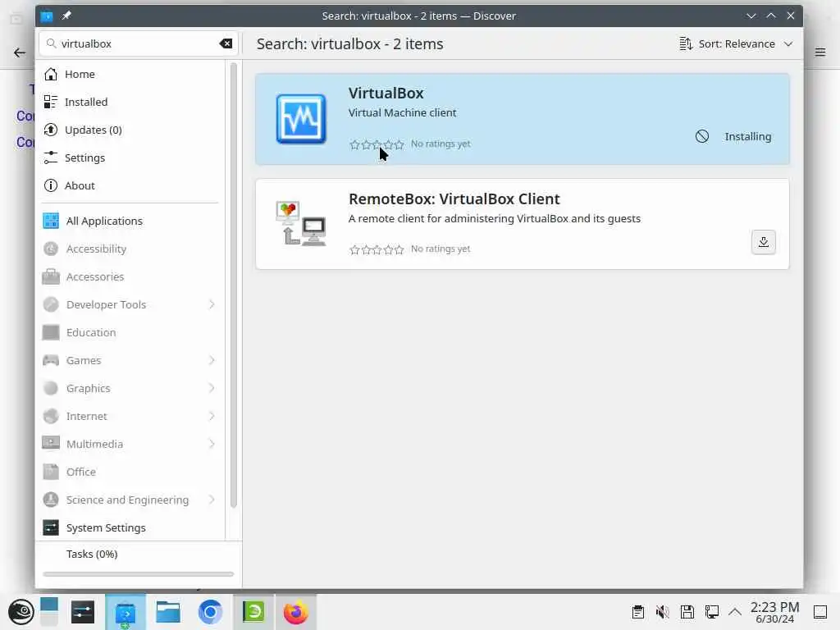This screenshot has height=630, width=840.
Task: Open Sort: Relevance dropdown
Action: pyautogui.click(x=736, y=44)
